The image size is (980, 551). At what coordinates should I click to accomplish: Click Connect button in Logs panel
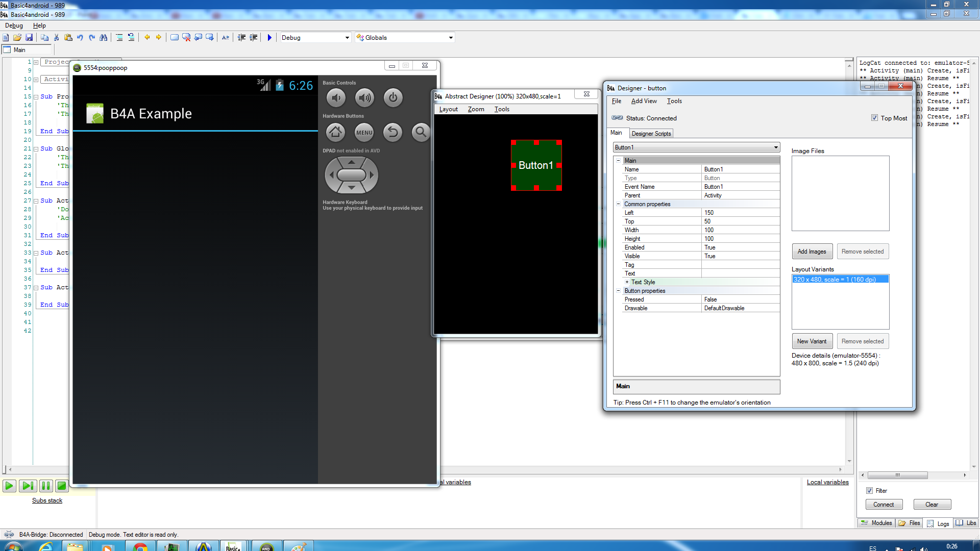click(884, 505)
